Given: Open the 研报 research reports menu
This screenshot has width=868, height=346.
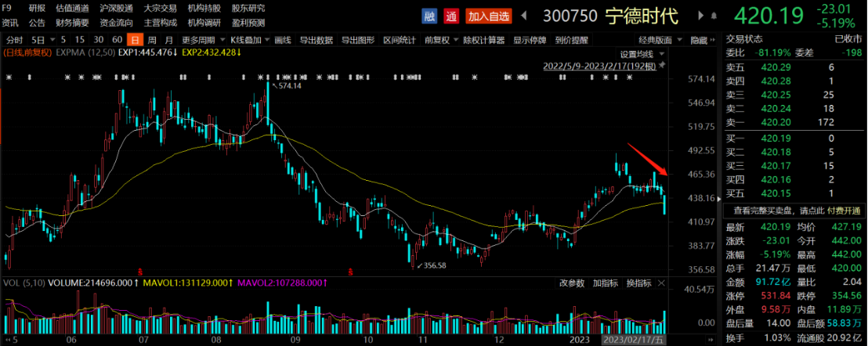Looking at the screenshot, I should tap(37, 9).
